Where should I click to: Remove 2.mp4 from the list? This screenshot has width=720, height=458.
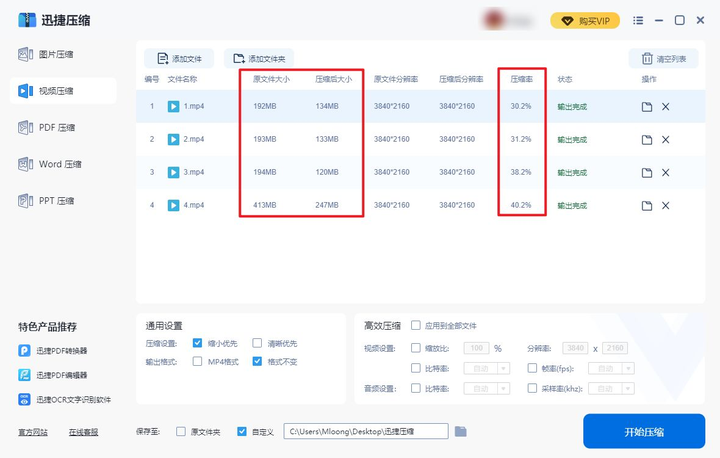coord(665,140)
